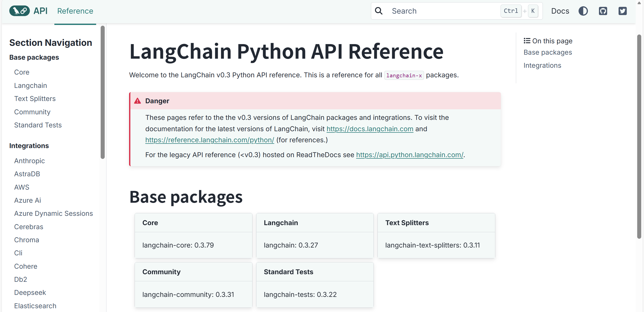This screenshot has height=312, width=644.
Task: Open the Reference tab in header
Action: tap(75, 11)
